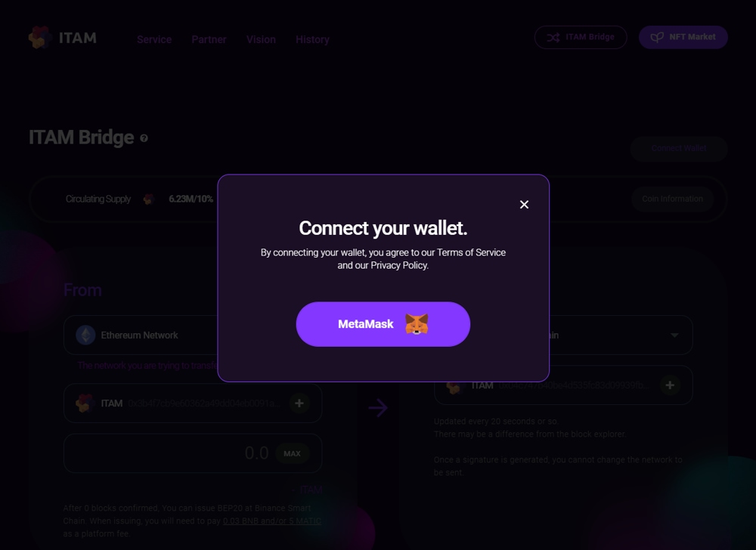Click the plus icon on destination ITAM token
Image resolution: width=756 pixels, height=550 pixels.
670,385
